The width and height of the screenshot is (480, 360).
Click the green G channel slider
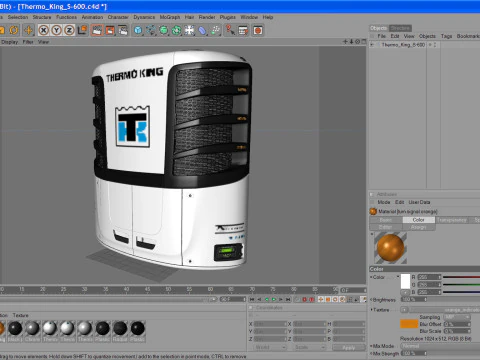(x=461, y=285)
